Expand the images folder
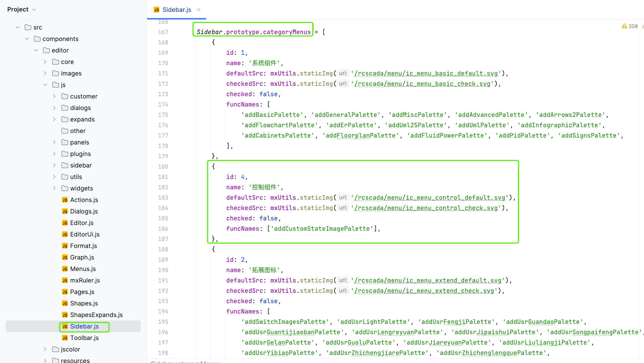The width and height of the screenshot is (644, 363). (x=45, y=73)
